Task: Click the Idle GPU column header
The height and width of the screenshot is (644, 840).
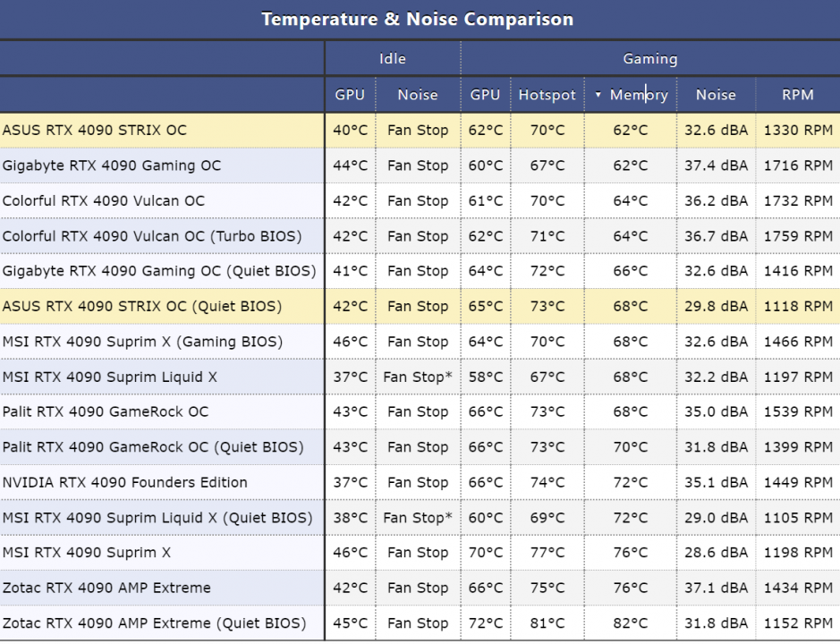Action: click(x=350, y=95)
